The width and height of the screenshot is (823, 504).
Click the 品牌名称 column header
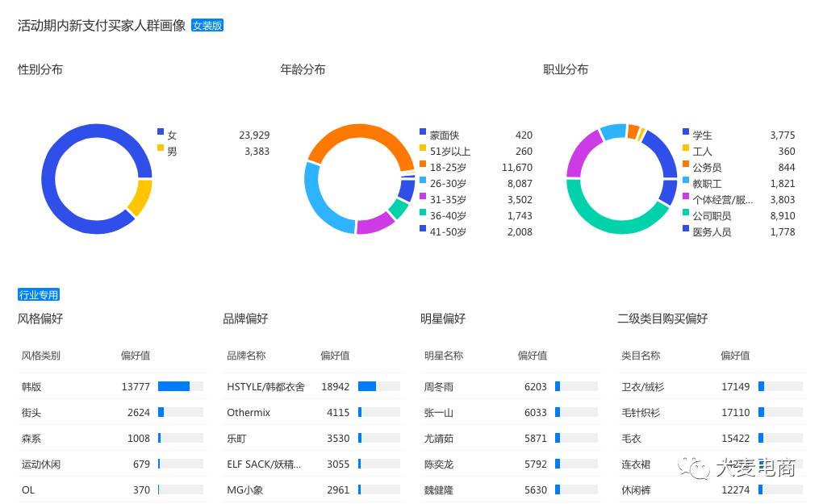tap(246, 356)
